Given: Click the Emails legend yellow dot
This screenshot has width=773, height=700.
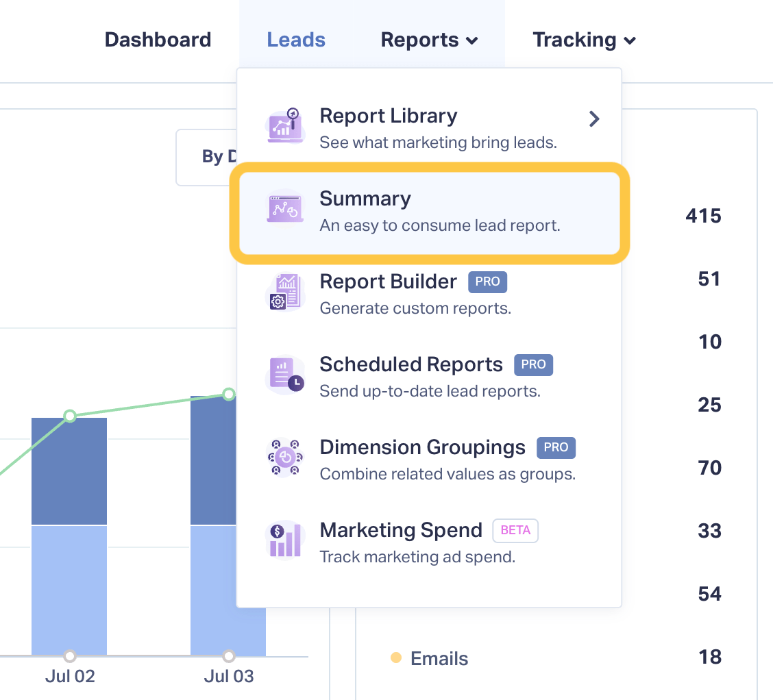Looking at the screenshot, I should (x=396, y=658).
